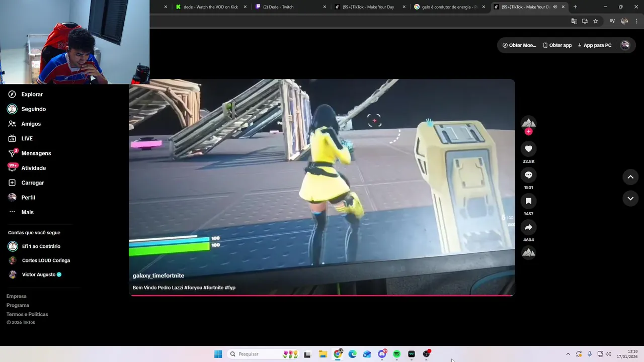The image size is (644, 362).
Task: Open the #fyp hashtag
Action: click(230, 288)
